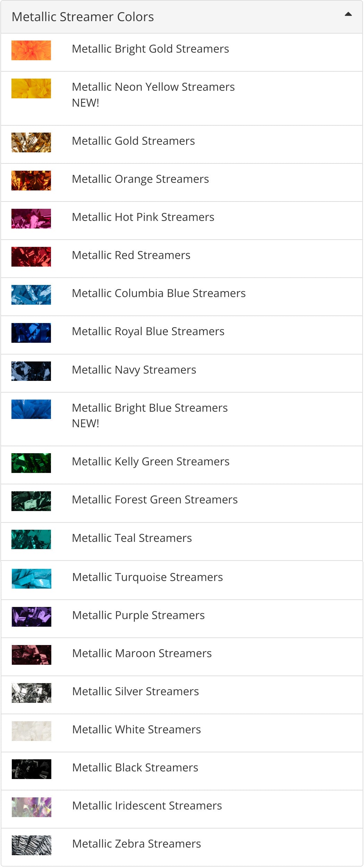The image size is (364, 868).
Task: Select the Bright Gold streamer swatch
Action: pyautogui.click(x=31, y=51)
